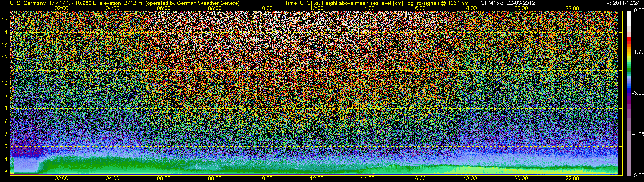Select the "-5.50" colorbar label
Image resolution: width=644 pixels, height=182 pixels.
(638, 175)
